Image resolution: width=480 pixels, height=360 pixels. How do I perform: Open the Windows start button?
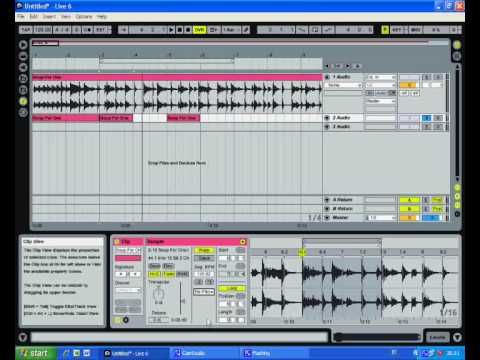tap(35, 353)
